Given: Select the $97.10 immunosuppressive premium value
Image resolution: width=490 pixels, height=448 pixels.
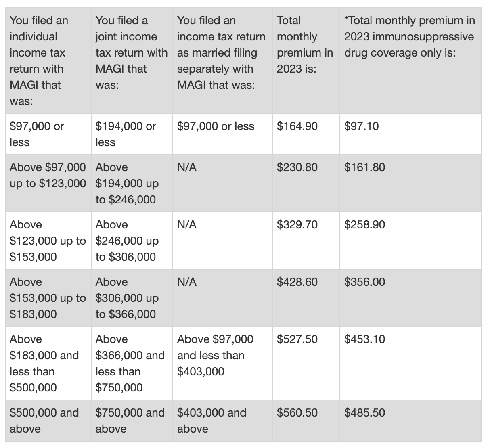Looking at the screenshot, I should [361, 126].
